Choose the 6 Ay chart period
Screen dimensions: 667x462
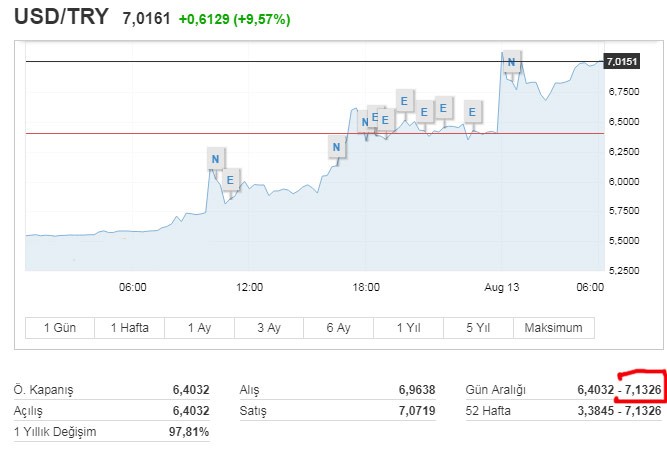pos(338,328)
